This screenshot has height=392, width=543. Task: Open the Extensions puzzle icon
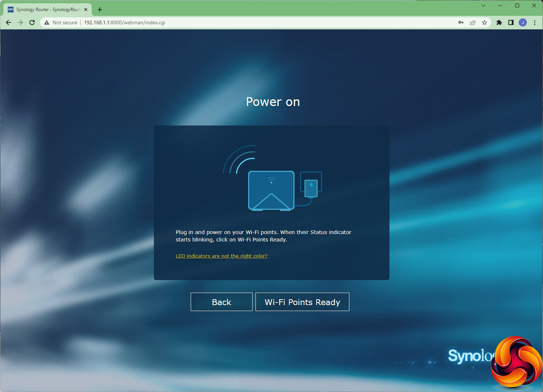pyautogui.click(x=499, y=22)
